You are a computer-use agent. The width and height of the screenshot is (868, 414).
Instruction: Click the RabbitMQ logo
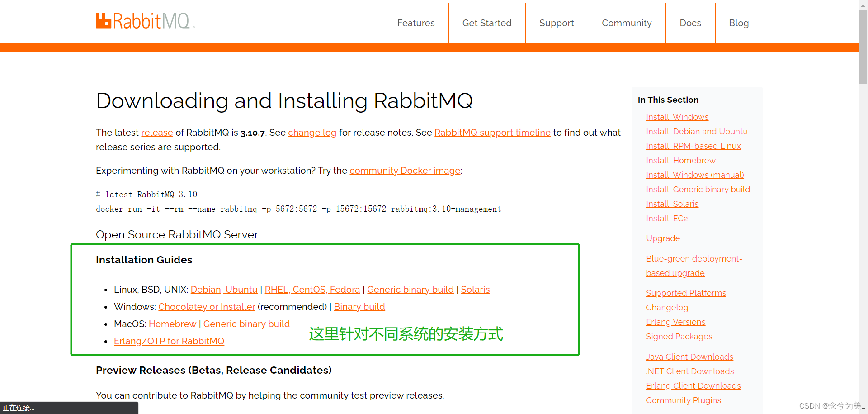click(145, 21)
